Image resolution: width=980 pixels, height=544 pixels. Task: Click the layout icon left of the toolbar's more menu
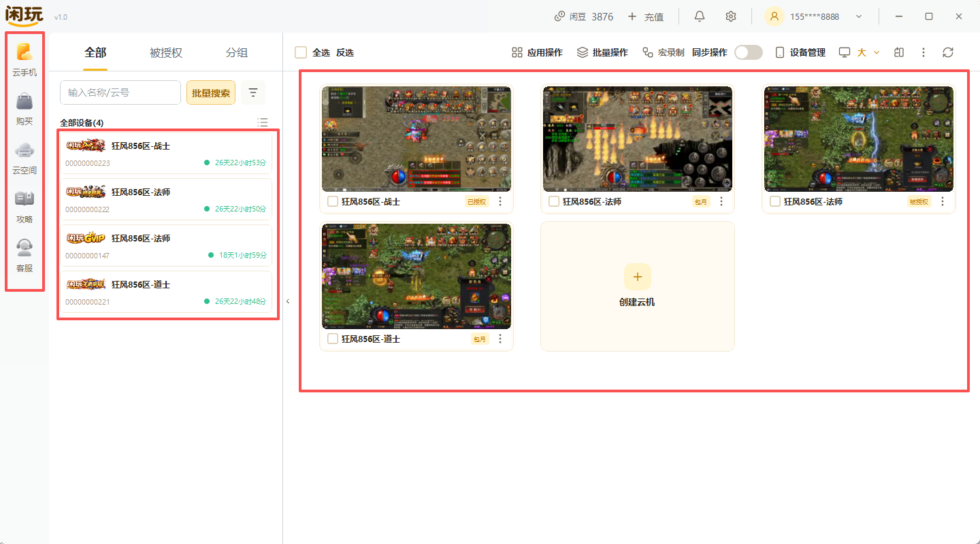point(899,52)
